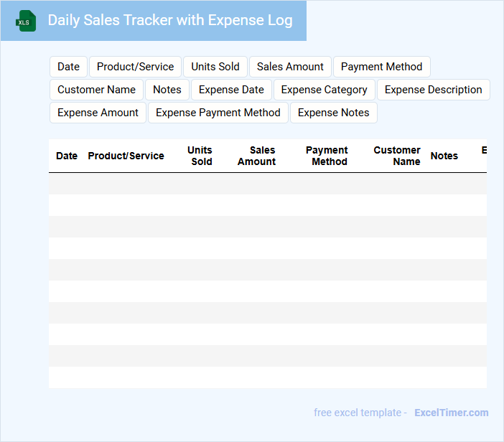Select the Expense Payment Method tag
504x442 pixels.
click(x=218, y=113)
